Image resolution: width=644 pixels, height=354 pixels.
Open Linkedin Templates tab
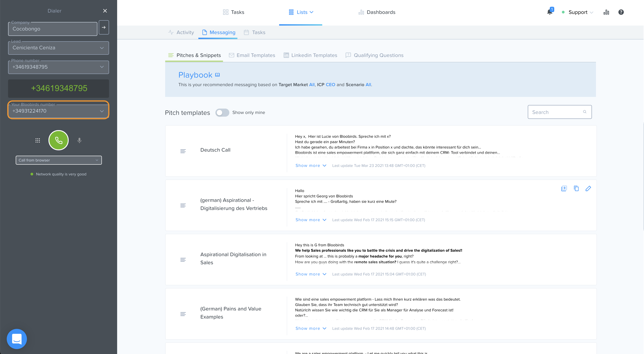pyautogui.click(x=310, y=55)
